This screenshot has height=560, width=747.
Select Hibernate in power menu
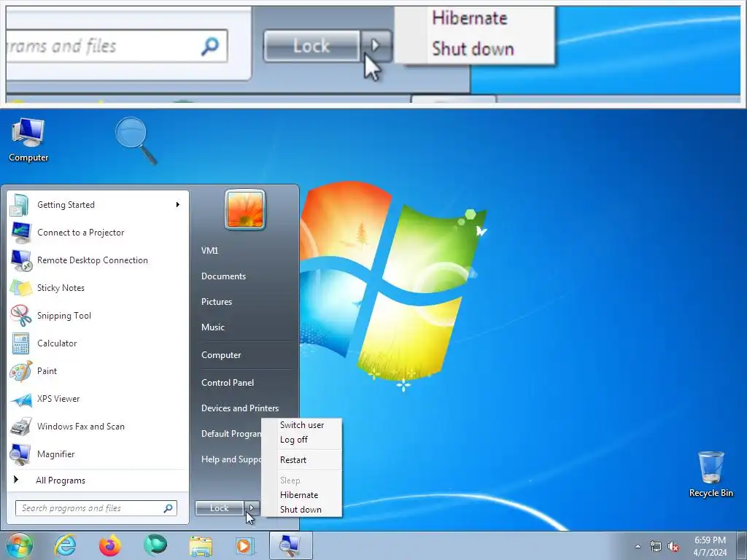point(301,495)
